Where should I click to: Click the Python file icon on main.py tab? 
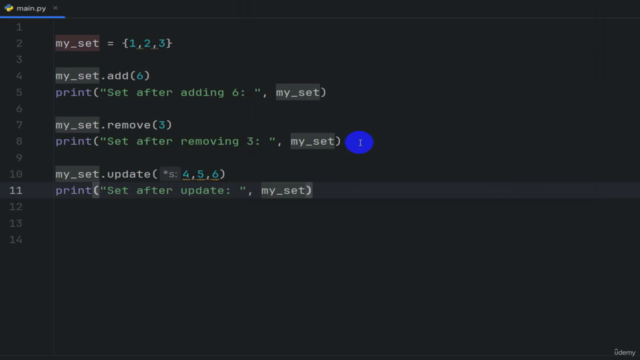click(9, 8)
